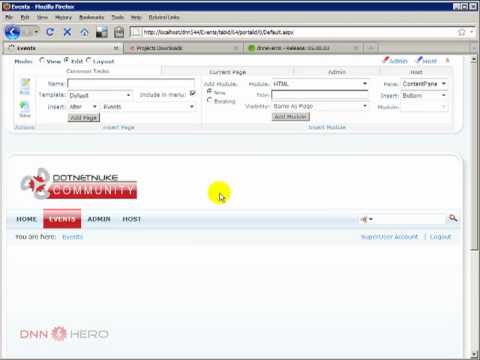Click the Add Page button

click(x=84, y=118)
